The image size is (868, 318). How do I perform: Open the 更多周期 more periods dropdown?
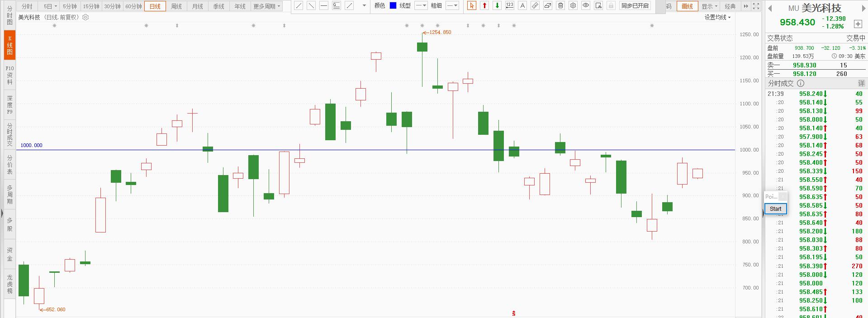pyautogui.click(x=267, y=6)
